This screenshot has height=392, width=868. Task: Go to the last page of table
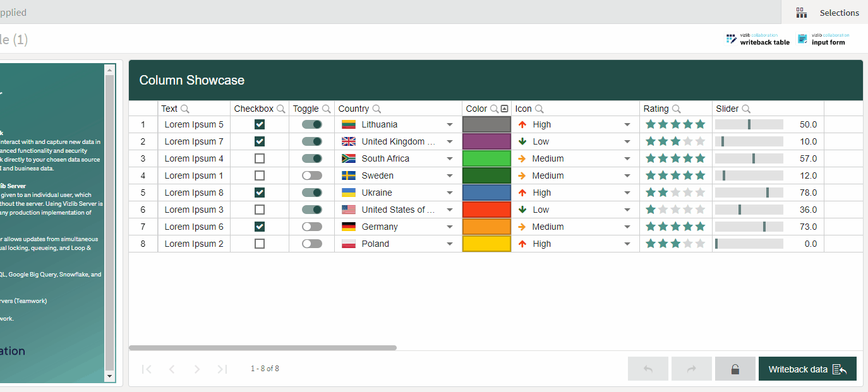pyautogui.click(x=222, y=369)
